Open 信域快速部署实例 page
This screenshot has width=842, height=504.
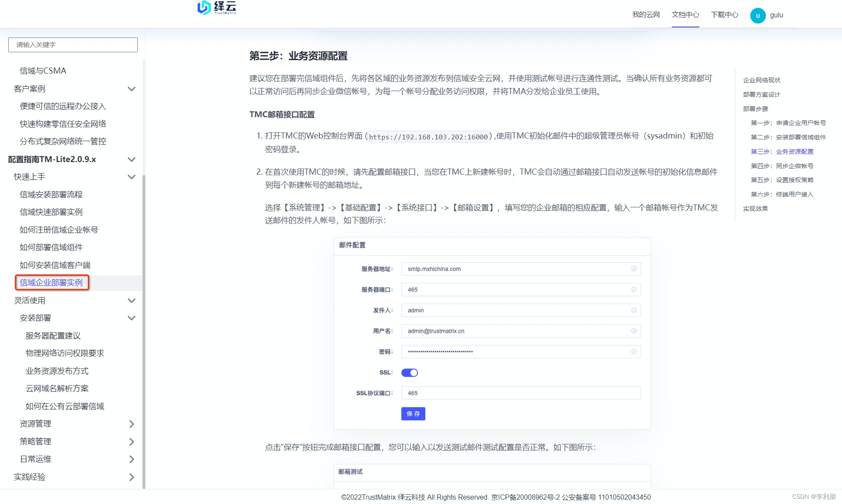[51, 212]
